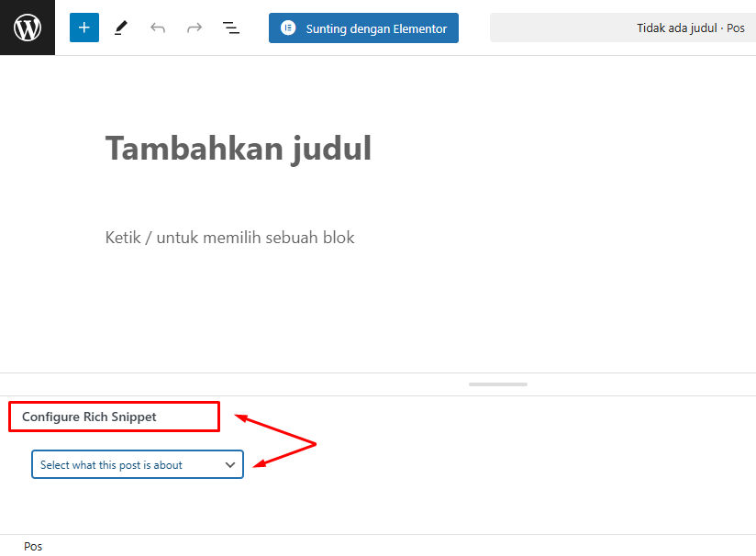Toggle the block inserter plus button

click(84, 28)
